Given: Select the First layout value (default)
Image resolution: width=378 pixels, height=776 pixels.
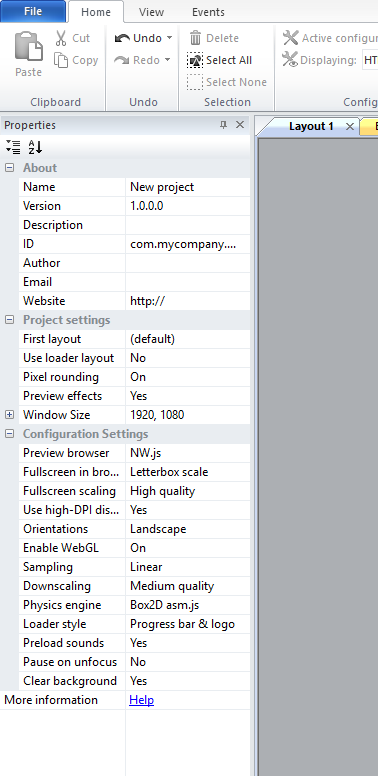Looking at the screenshot, I should [188, 339].
